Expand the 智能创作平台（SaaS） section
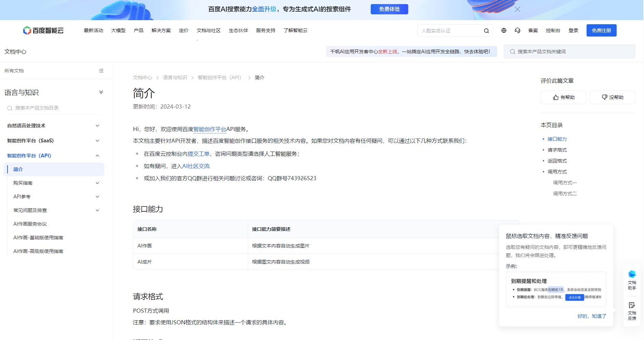This screenshot has height=340, width=644. tap(54, 141)
